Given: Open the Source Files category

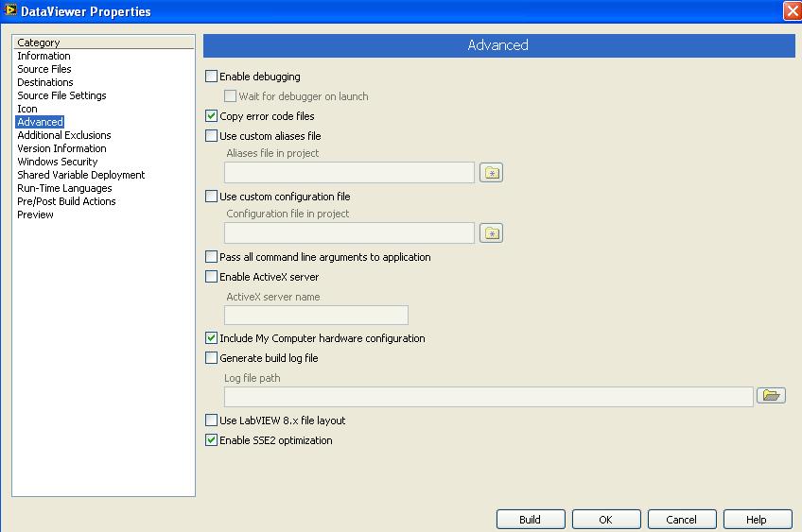Looking at the screenshot, I should pos(44,69).
